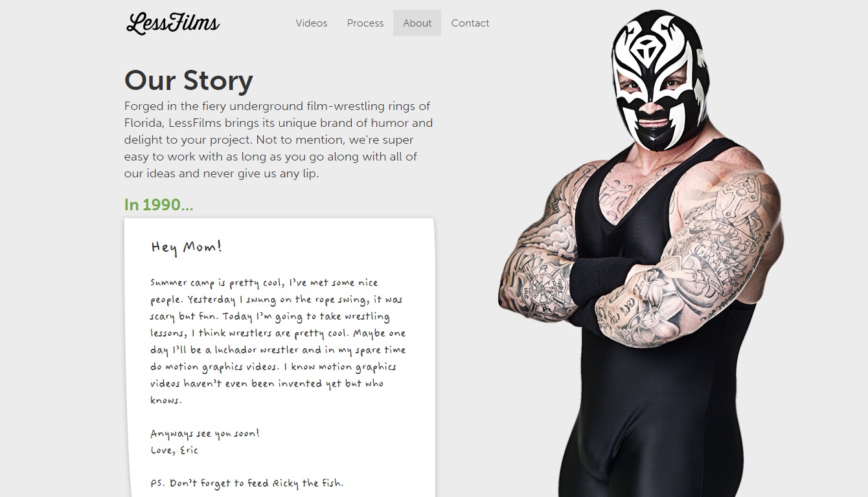Screen dimensions: 868x497
Task: Click the Our Story heading
Action: click(x=188, y=80)
